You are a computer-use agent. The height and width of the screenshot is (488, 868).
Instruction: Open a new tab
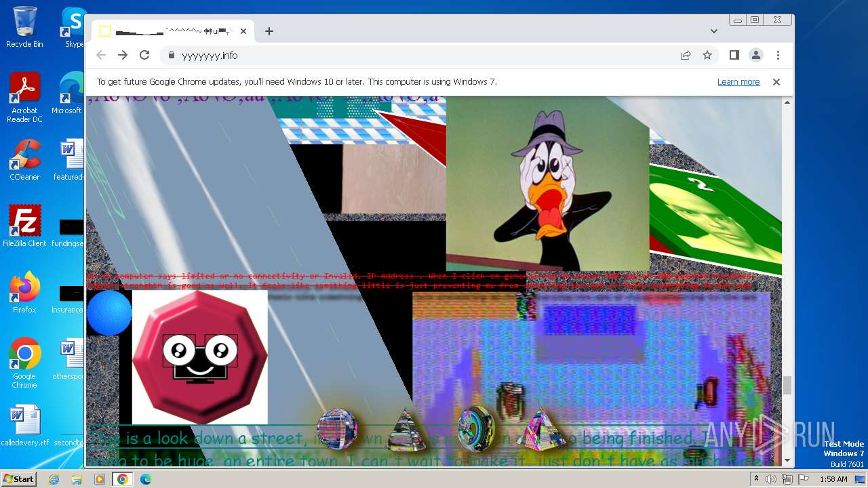(269, 31)
